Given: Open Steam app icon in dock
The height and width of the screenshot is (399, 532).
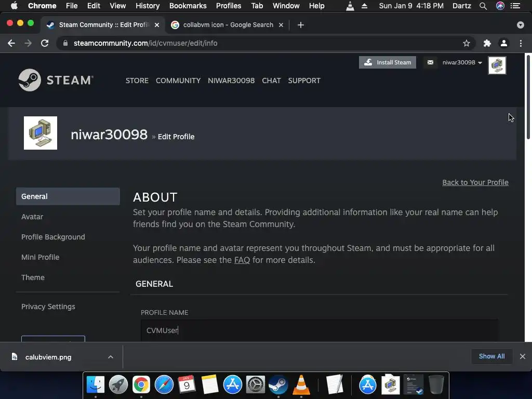Looking at the screenshot, I should pos(278,385).
